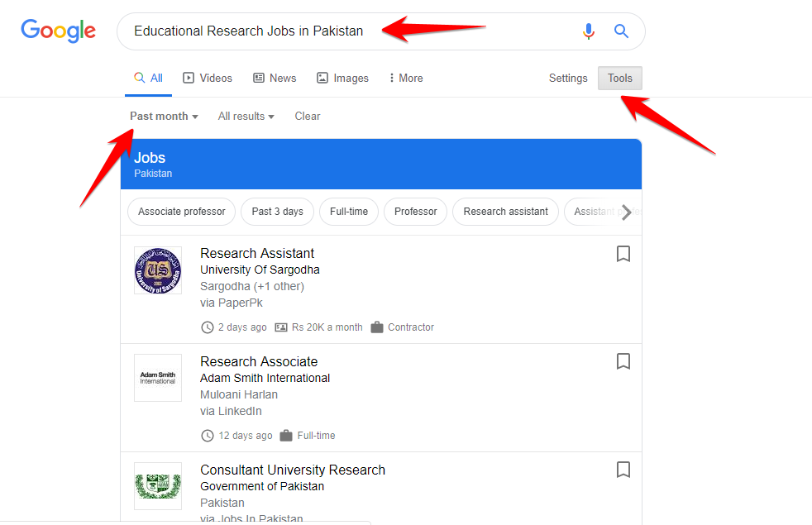The height and width of the screenshot is (525, 812).
Task: Start voice search with microphone icon
Action: point(588,31)
